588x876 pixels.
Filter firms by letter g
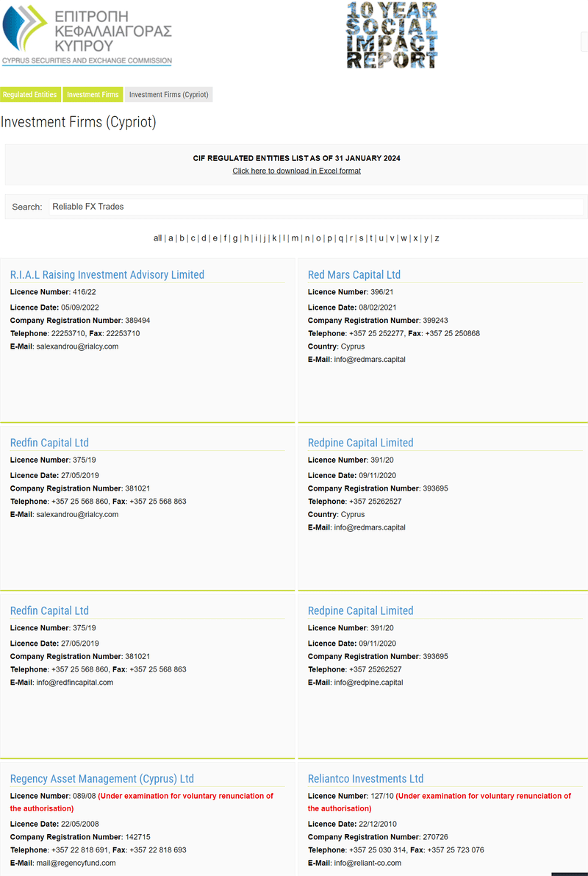click(235, 238)
